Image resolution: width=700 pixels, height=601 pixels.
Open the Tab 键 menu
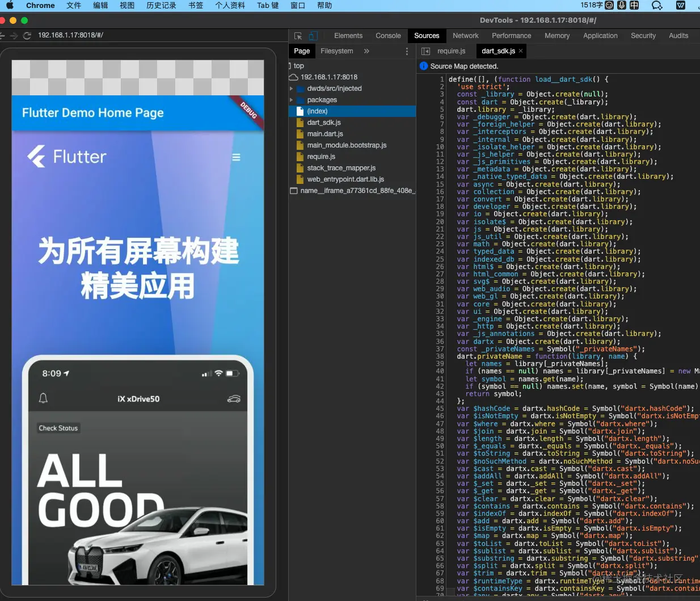(x=268, y=5)
